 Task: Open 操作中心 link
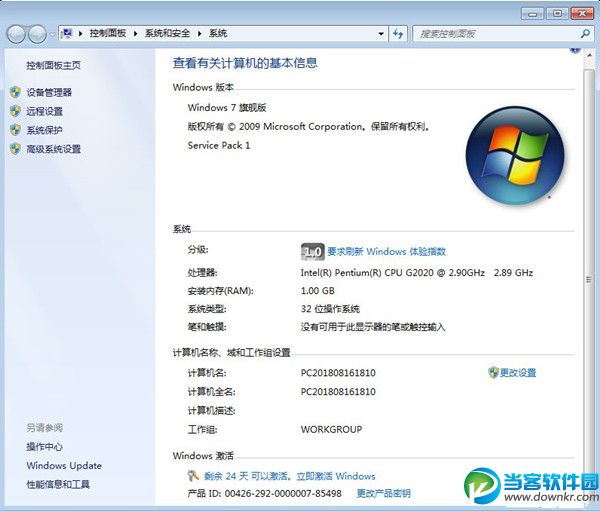coord(44,447)
